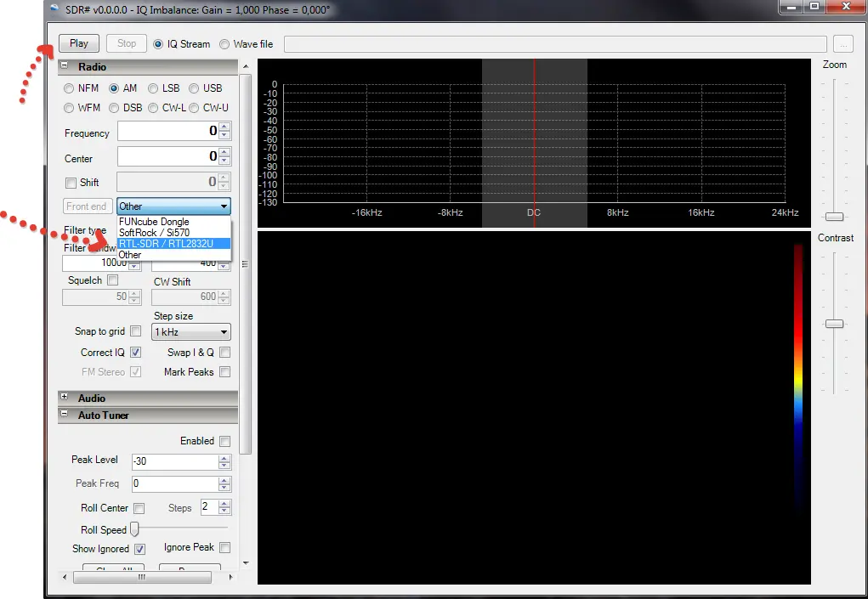This screenshot has height=599, width=868.
Task: Increase Frequency with the up arrow
Action: tap(224, 127)
